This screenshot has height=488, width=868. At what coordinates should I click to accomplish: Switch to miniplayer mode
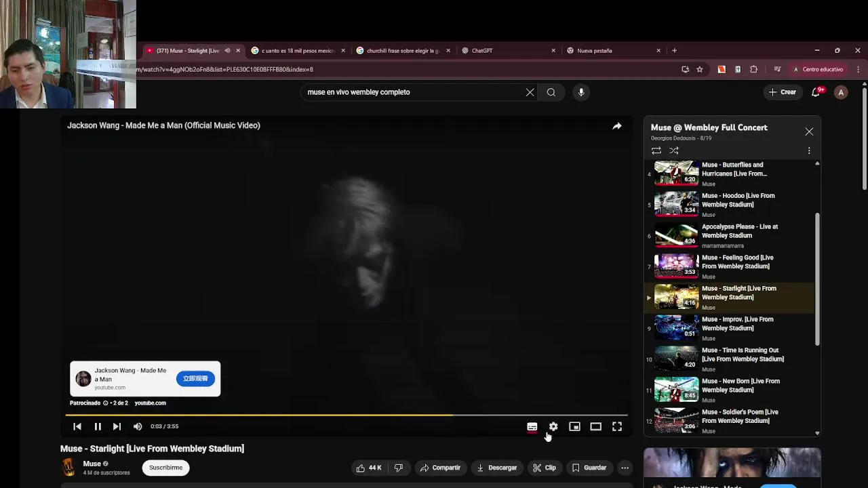[574, 426]
